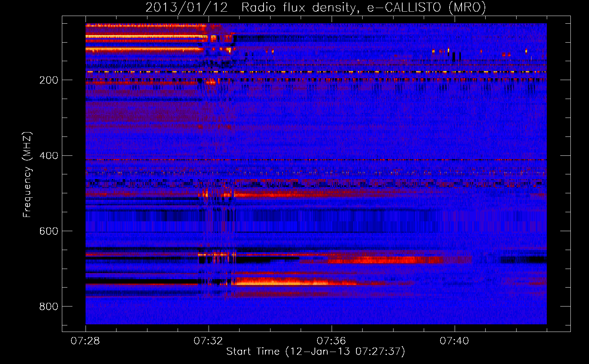The image size is (589, 364).
Task: Click the '07:40' time axis label
Action: tap(455, 341)
